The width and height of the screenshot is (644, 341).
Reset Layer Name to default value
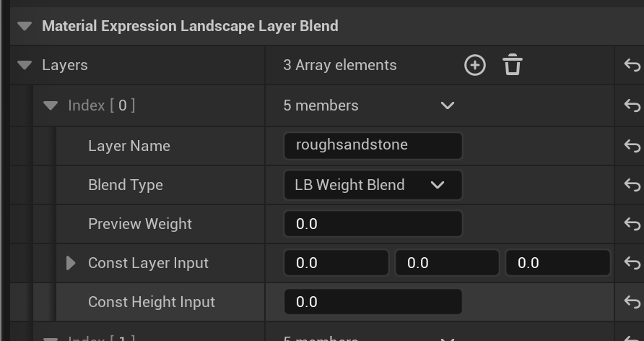632,145
